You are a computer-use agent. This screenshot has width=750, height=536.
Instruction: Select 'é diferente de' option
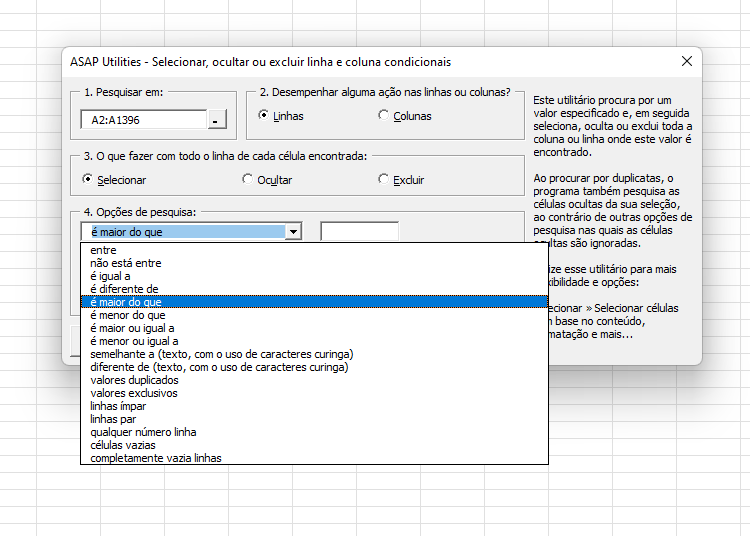314,289
